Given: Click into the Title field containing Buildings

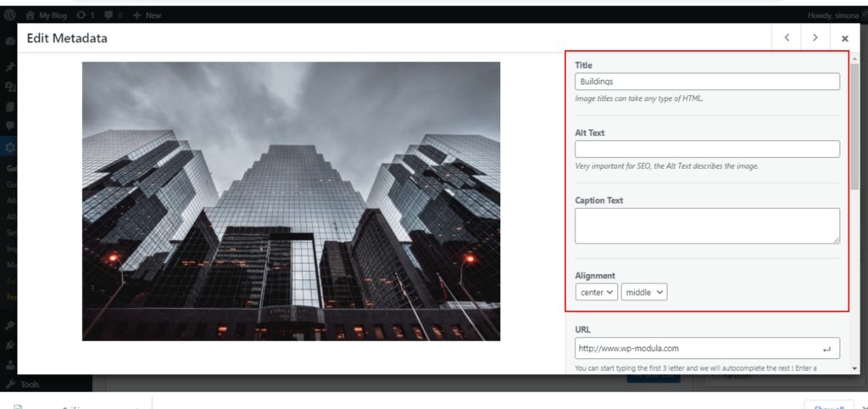Looking at the screenshot, I should point(707,81).
